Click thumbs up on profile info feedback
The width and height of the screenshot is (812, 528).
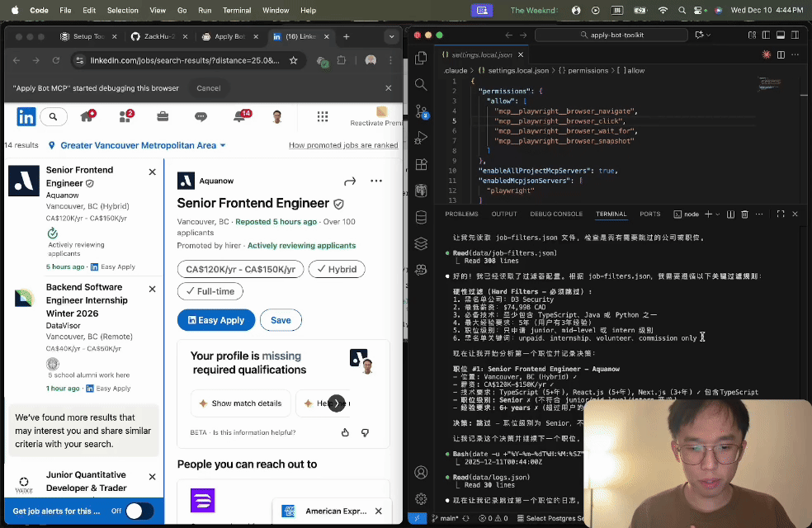coord(345,432)
